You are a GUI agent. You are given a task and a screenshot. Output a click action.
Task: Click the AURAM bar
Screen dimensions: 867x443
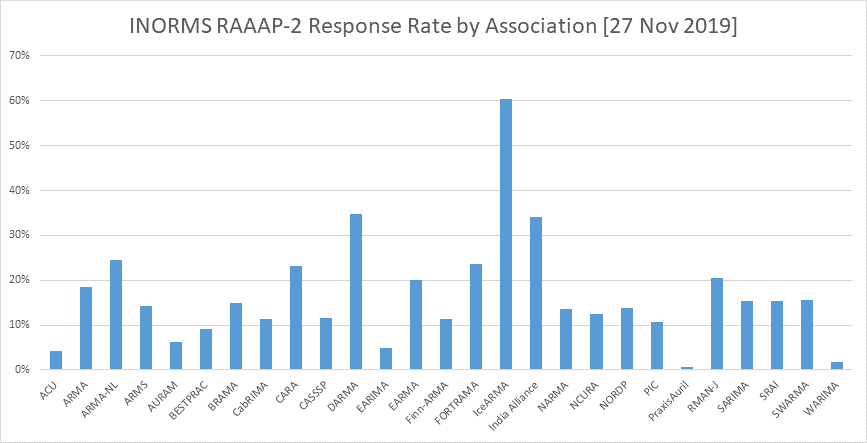click(176, 356)
